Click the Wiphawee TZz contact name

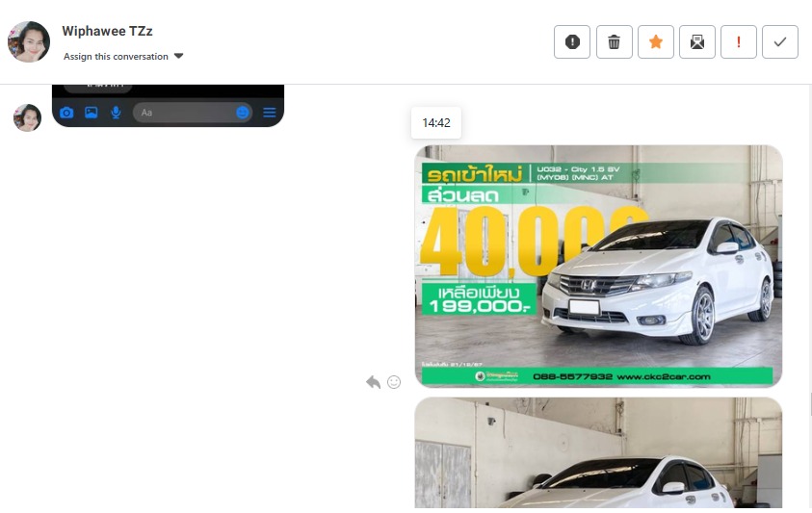coord(107,31)
